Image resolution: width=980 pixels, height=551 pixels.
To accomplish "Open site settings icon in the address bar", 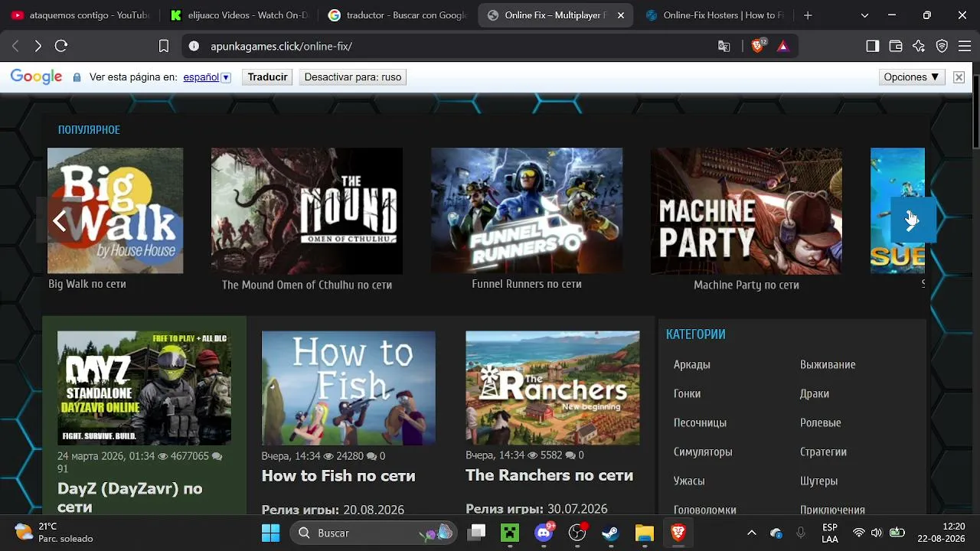I will pos(194,46).
